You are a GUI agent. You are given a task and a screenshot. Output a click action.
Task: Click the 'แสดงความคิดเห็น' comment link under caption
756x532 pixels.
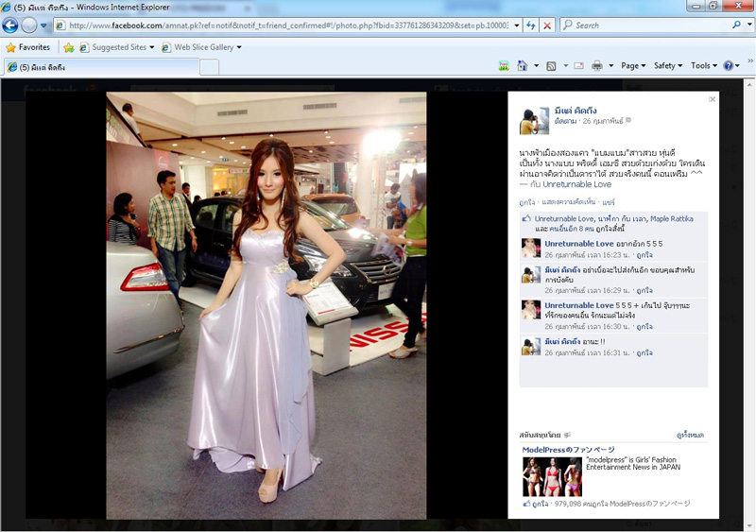click(x=569, y=202)
